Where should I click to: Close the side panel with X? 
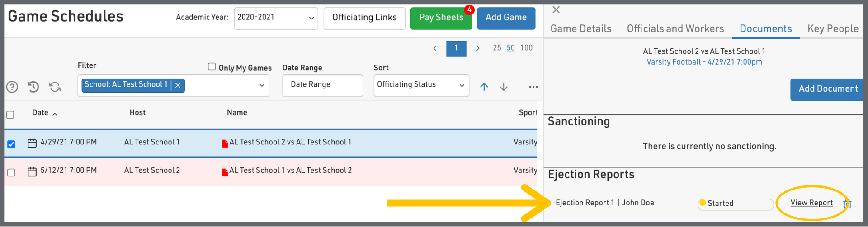pyautogui.click(x=557, y=9)
